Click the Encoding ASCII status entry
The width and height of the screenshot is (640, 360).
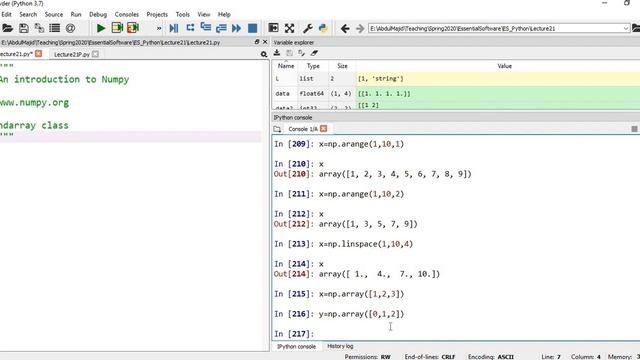pos(491,357)
